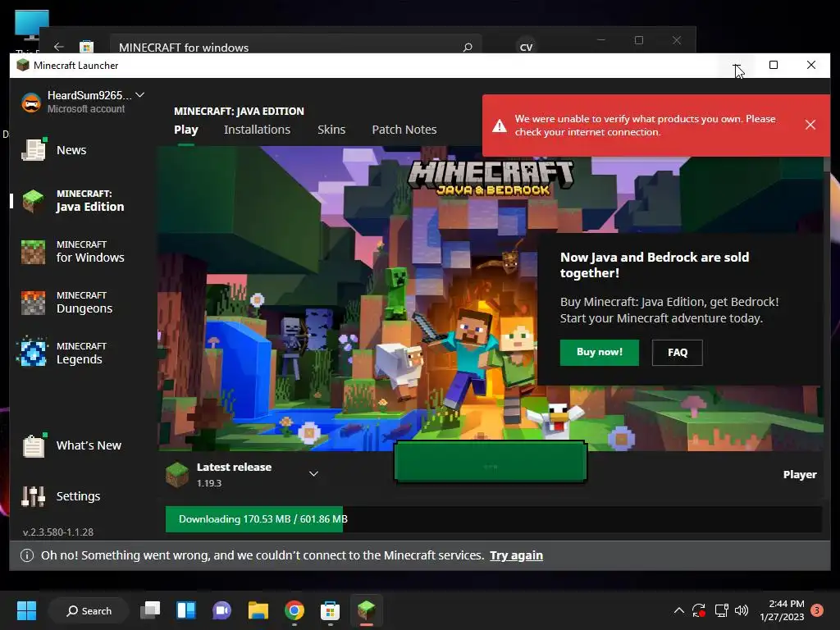The image size is (840, 630).
Task: Switch to the Patch Notes tab
Action: pyautogui.click(x=404, y=130)
